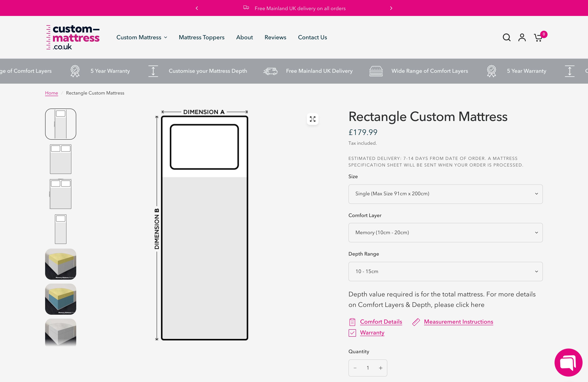Go to the Reviews page
Image resolution: width=588 pixels, height=382 pixels.
pos(275,37)
